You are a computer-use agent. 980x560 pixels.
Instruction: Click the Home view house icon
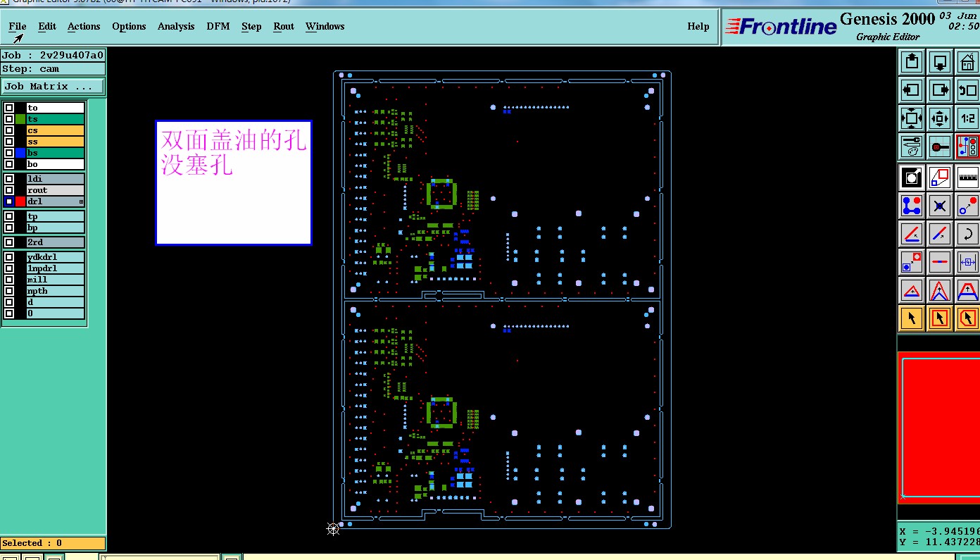[x=967, y=62]
